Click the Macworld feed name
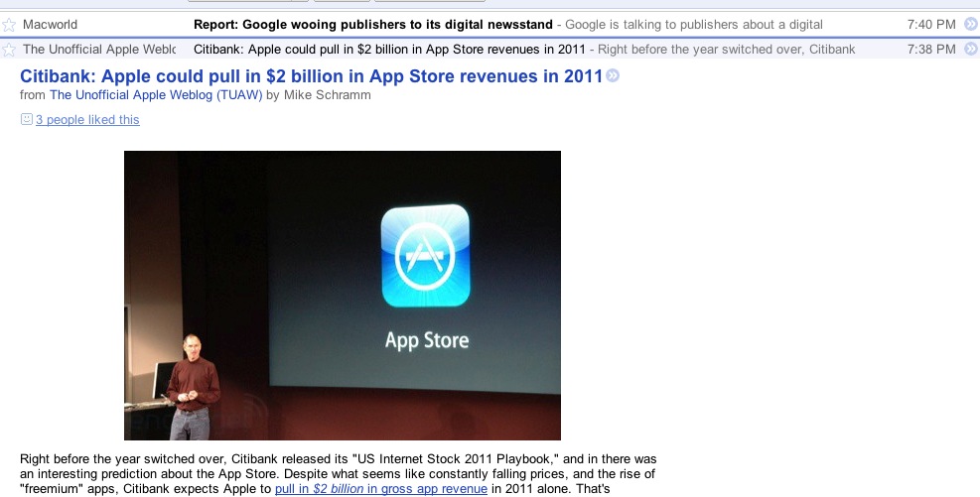Screen dimensions: 980x497 [50, 25]
